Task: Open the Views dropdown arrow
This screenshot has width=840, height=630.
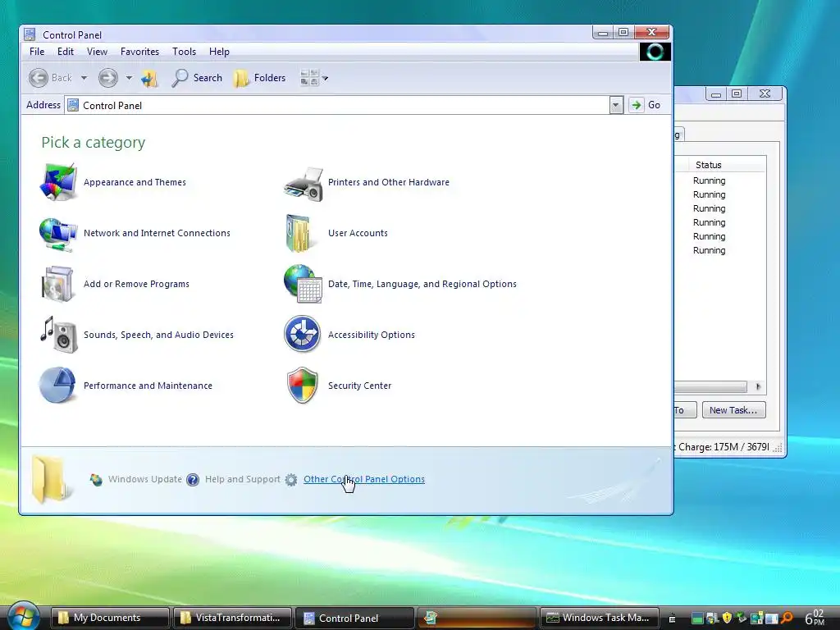Action: point(325,79)
